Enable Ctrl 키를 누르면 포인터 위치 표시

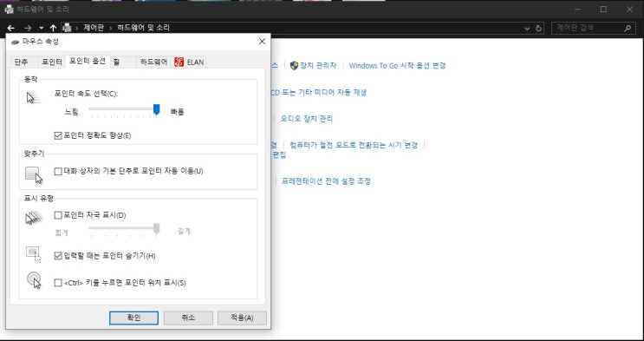click(x=58, y=283)
